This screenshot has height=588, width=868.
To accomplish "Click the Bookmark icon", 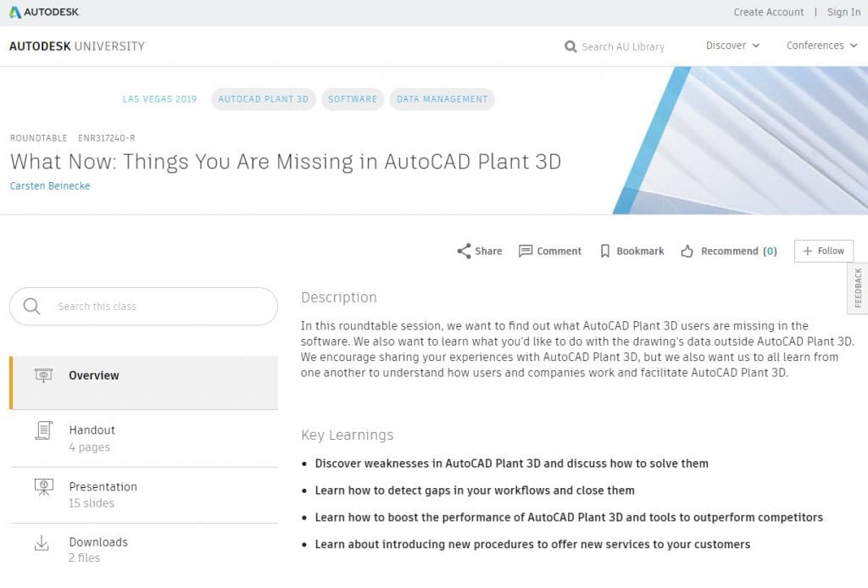I will point(605,251).
